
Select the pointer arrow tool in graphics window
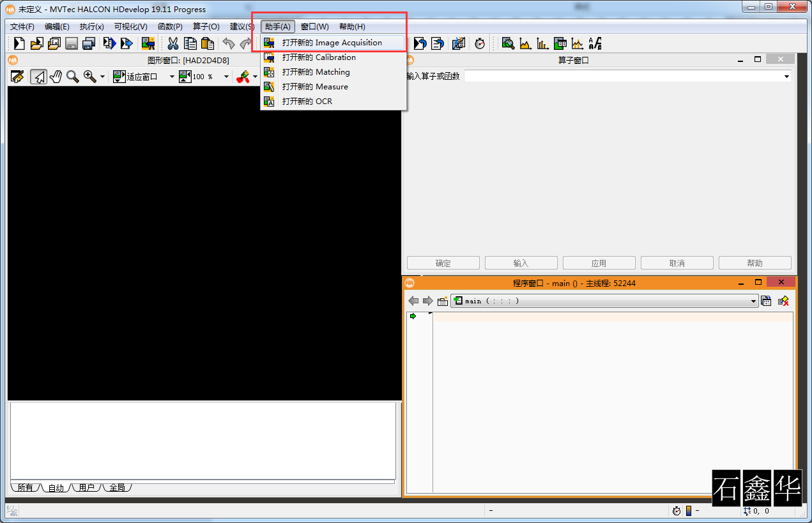(39, 77)
